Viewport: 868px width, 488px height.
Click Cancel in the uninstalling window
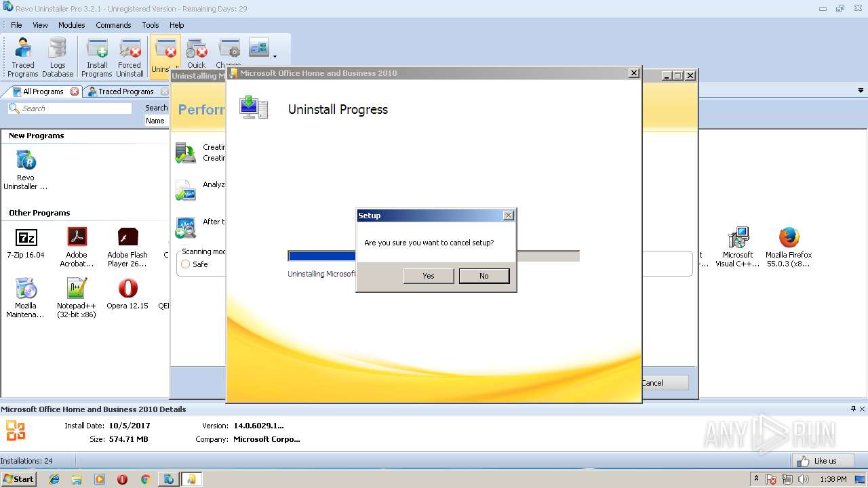point(665,383)
